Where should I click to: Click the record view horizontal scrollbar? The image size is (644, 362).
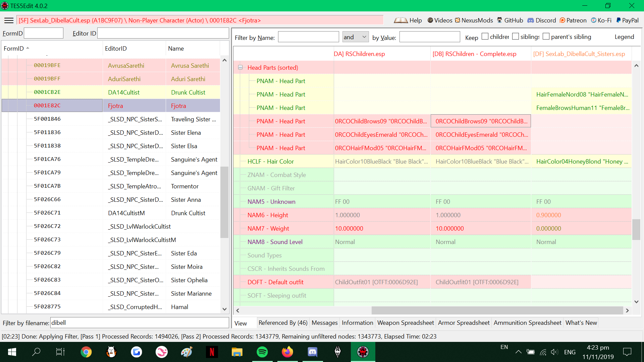[431, 310]
